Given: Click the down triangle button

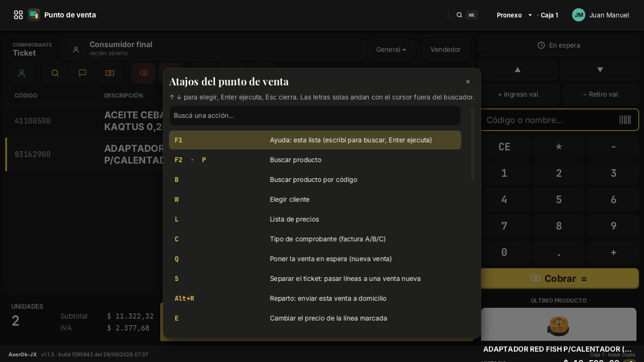Looking at the screenshot, I should click(x=600, y=70).
